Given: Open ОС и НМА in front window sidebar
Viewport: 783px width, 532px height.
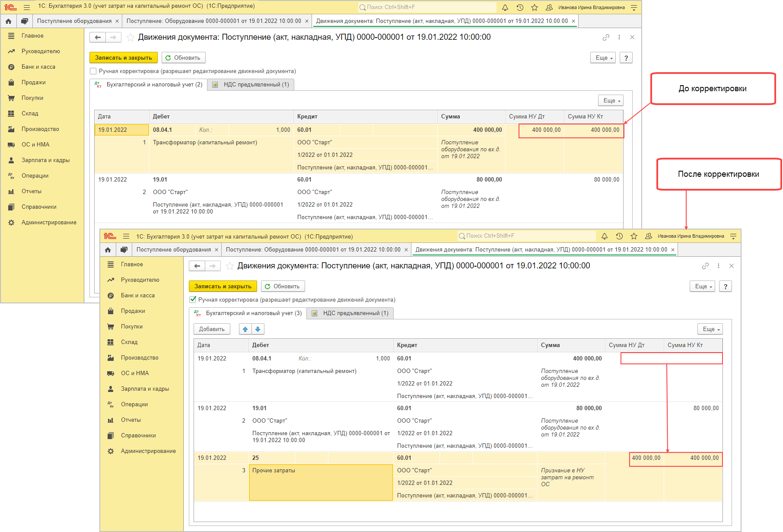Looking at the screenshot, I should coord(135,373).
